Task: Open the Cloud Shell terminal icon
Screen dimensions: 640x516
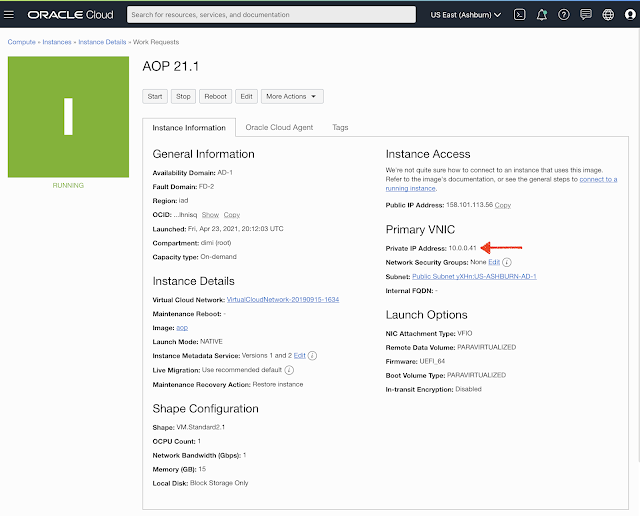Action: click(x=519, y=15)
